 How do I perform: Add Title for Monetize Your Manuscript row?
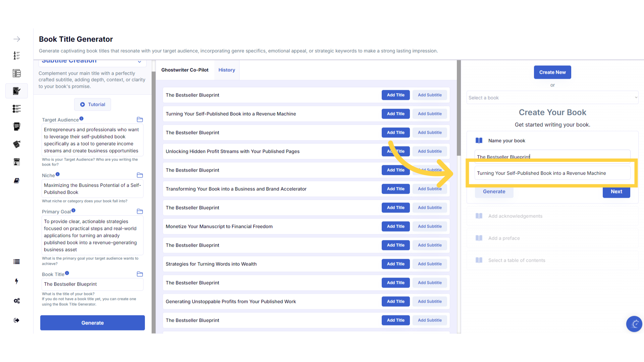[395, 227]
